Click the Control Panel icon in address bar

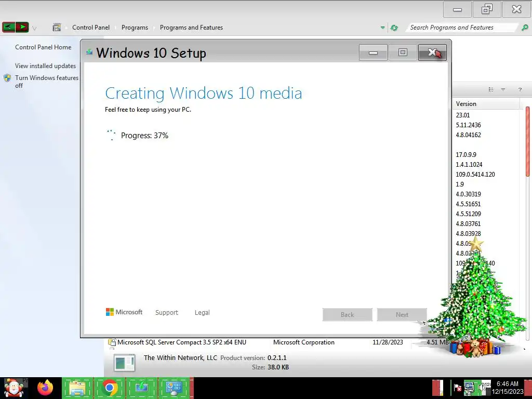click(57, 28)
